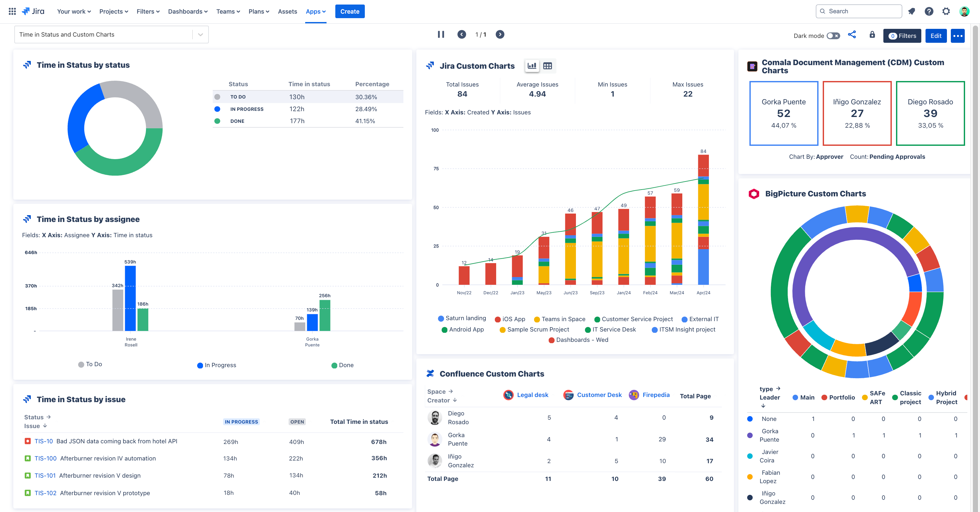This screenshot has height=512, width=980.
Task: Click the lock icon beside Filters
Action: point(872,35)
